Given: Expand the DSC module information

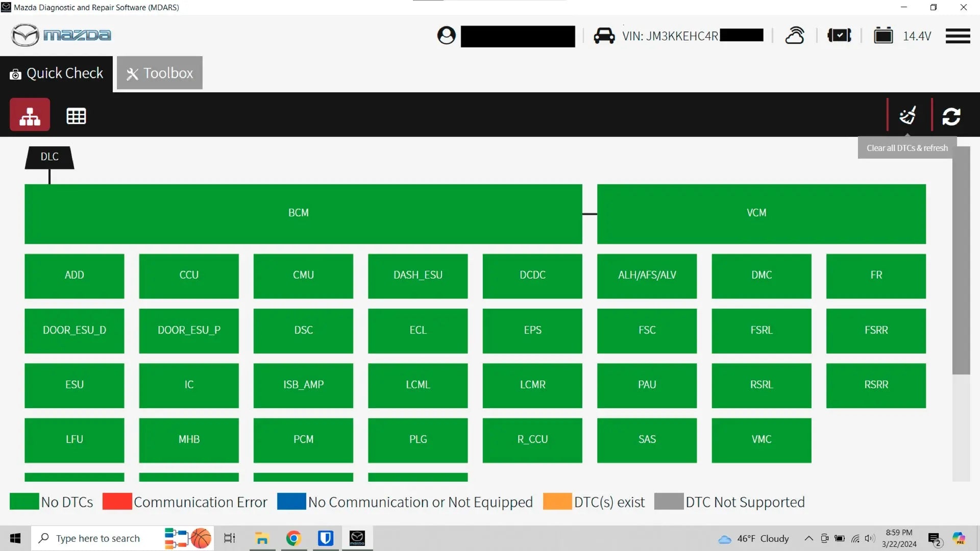Looking at the screenshot, I should coord(303,330).
